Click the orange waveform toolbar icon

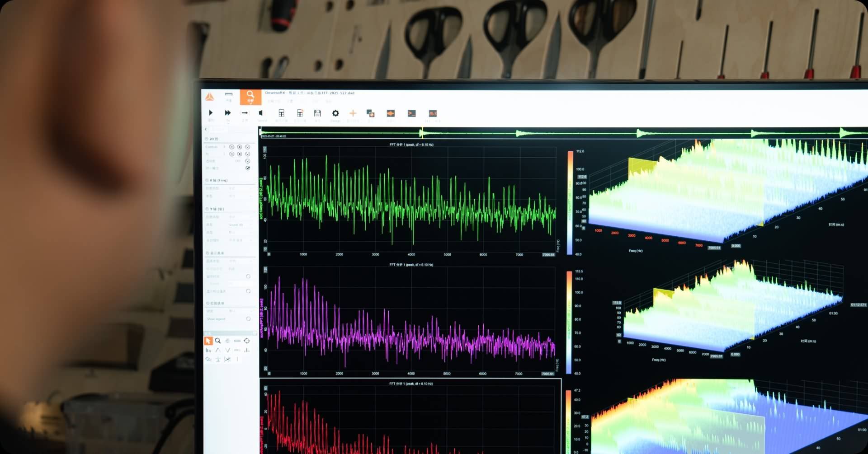tap(391, 113)
